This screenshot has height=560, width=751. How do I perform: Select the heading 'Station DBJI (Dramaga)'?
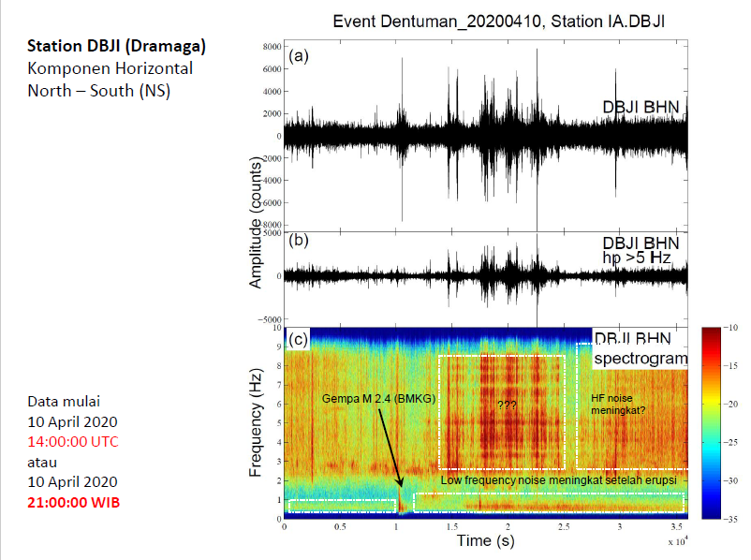(116, 46)
